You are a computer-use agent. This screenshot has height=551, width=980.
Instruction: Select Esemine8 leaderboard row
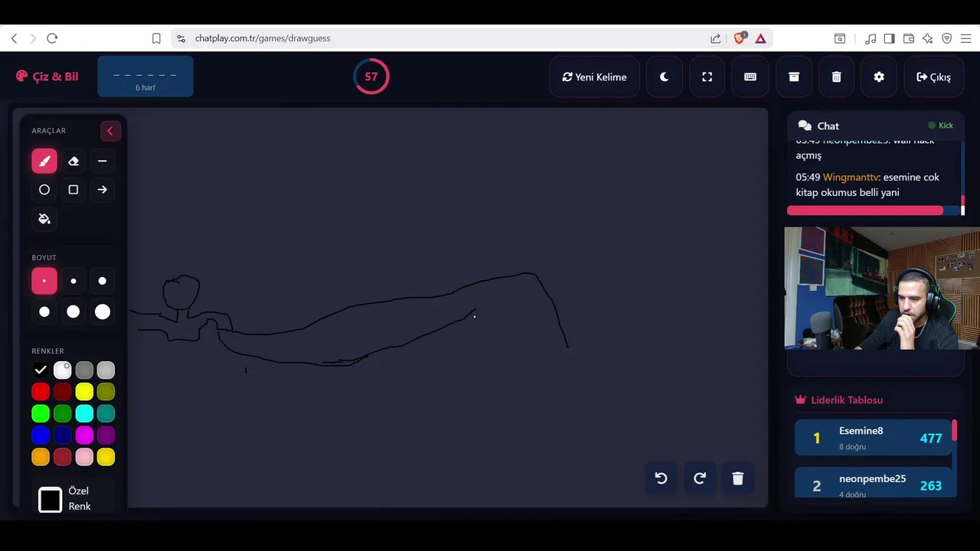873,438
